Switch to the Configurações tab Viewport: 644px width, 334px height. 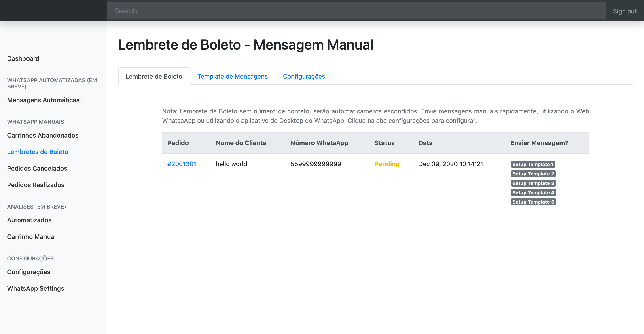(x=304, y=76)
